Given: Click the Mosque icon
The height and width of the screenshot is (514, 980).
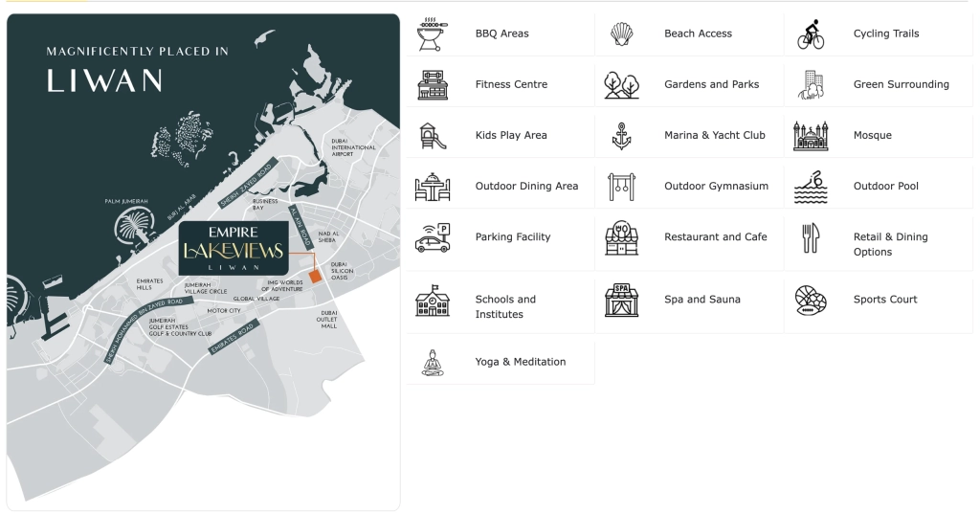Looking at the screenshot, I should point(810,136).
